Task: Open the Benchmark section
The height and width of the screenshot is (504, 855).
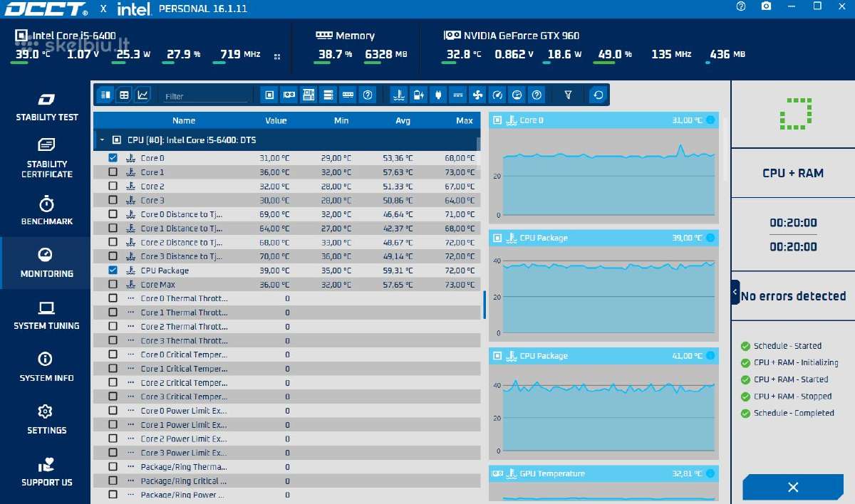Action: (x=46, y=211)
